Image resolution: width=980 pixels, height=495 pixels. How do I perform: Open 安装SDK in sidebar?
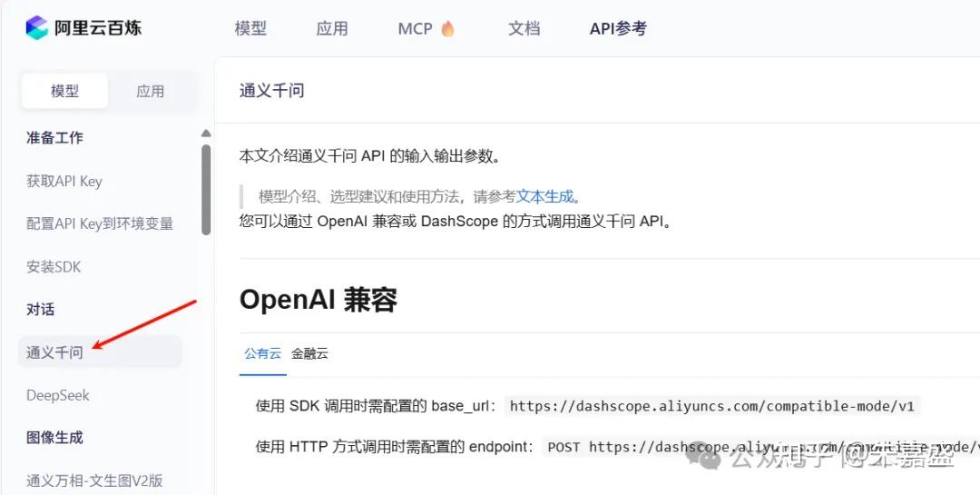(x=54, y=267)
